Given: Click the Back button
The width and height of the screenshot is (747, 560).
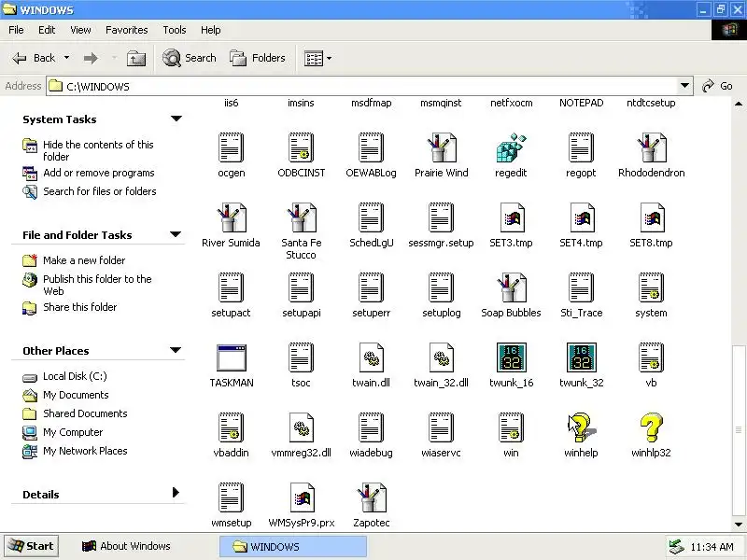Looking at the screenshot, I should click(x=34, y=58).
